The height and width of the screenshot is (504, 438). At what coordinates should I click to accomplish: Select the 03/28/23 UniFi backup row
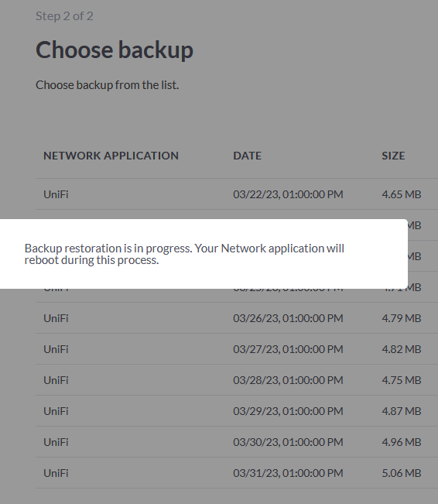[237, 380]
